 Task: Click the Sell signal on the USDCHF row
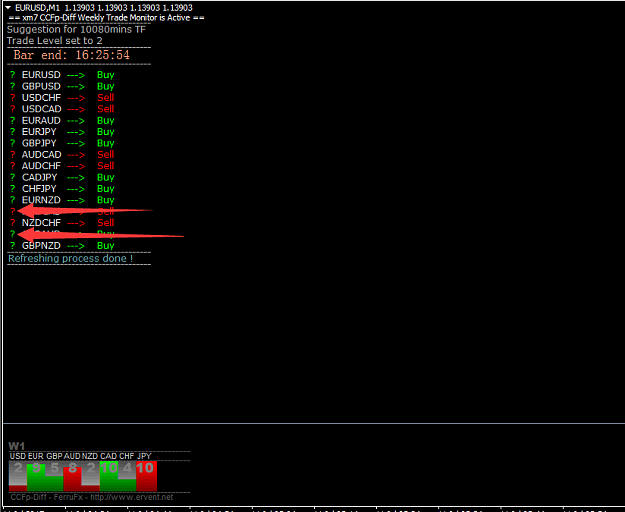point(106,98)
